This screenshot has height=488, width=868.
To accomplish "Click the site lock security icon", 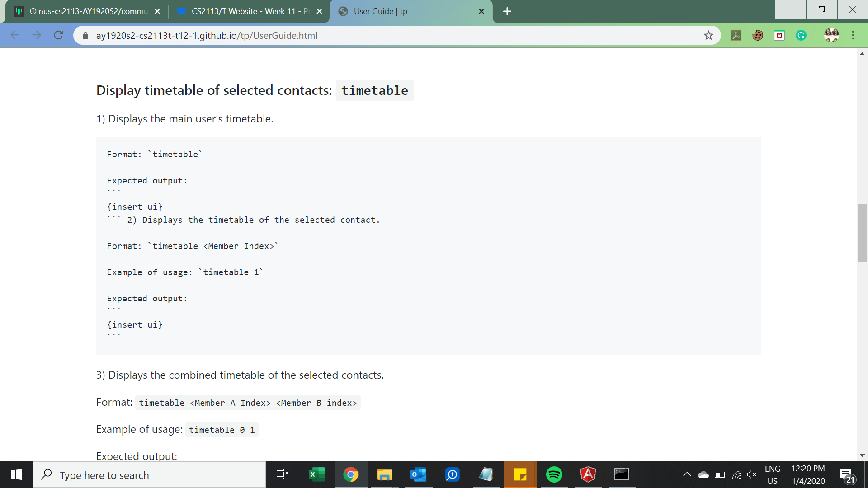I will tap(85, 35).
